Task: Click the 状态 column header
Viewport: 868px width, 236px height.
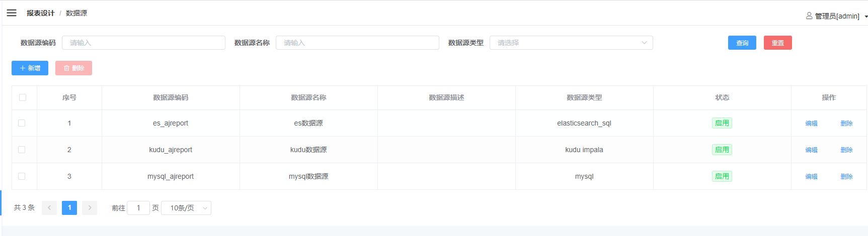Action: [x=722, y=97]
